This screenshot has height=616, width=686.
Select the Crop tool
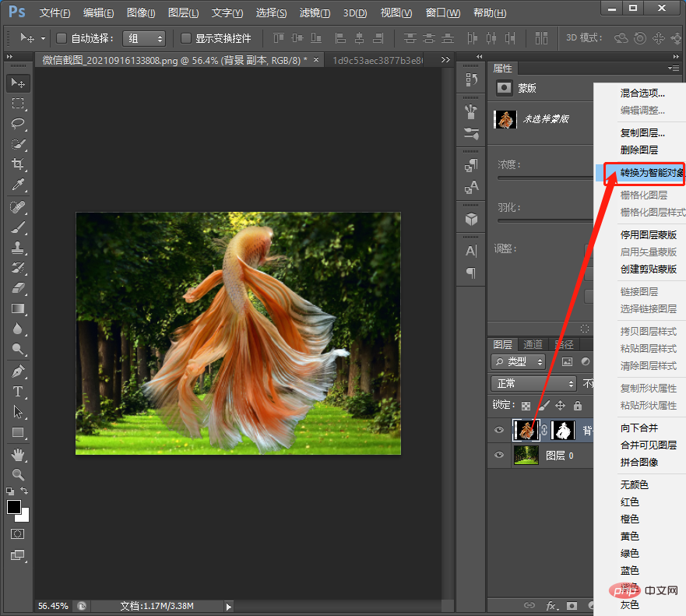click(x=18, y=164)
